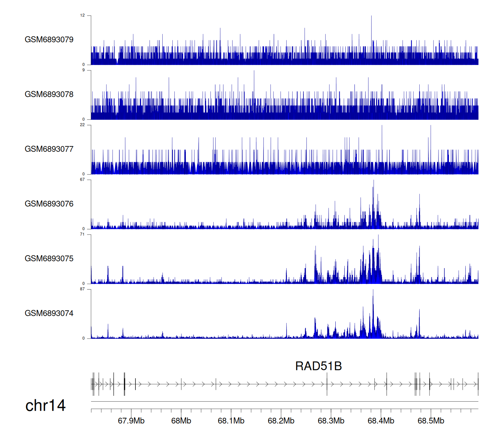Viewport: 504px width, 444px height.
Task: Click the y-axis maximum 87 on GSM6893074
Action: (82, 289)
